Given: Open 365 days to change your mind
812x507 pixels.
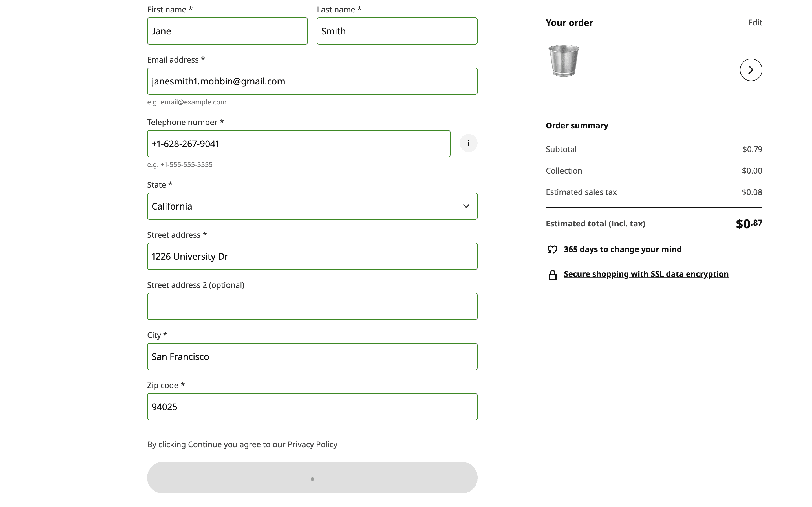Looking at the screenshot, I should [622, 249].
